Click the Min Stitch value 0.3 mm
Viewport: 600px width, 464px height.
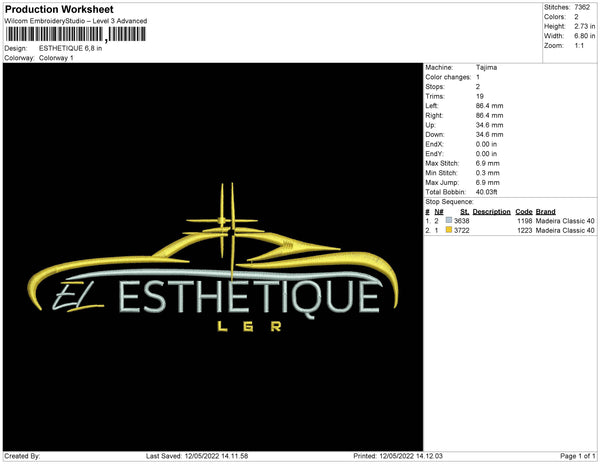[488, 173]
